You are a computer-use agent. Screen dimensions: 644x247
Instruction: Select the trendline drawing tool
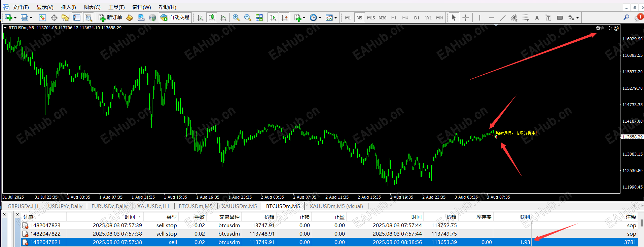503,17
